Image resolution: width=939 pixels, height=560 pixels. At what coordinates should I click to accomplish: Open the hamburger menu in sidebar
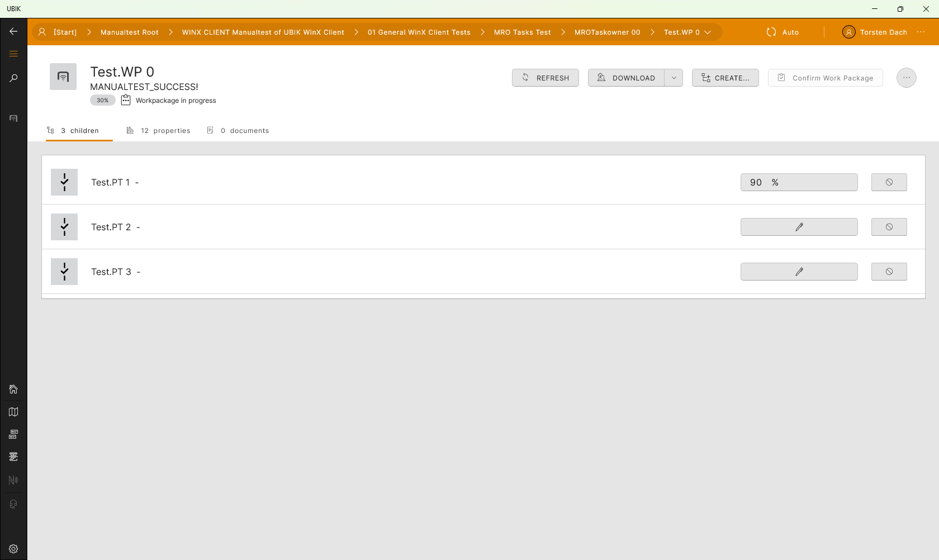coord(13,54)
